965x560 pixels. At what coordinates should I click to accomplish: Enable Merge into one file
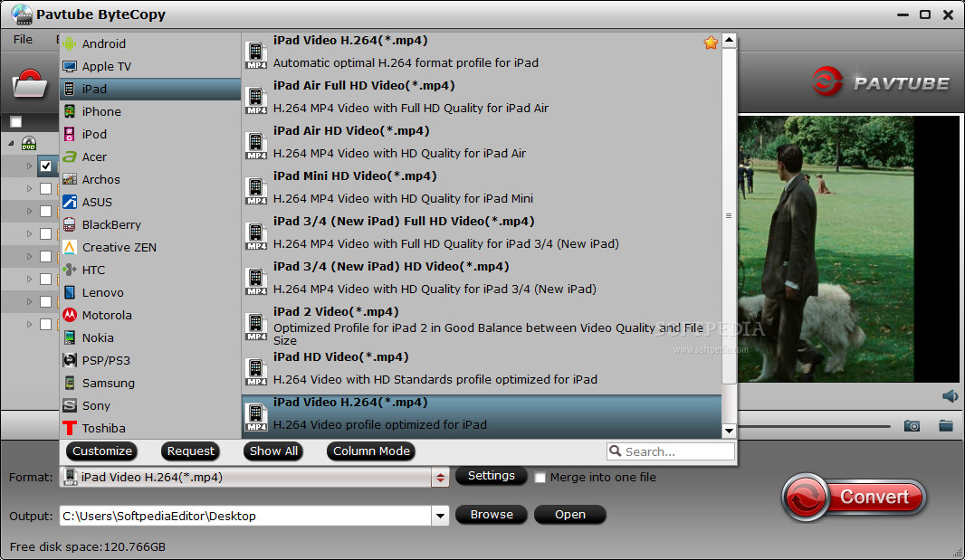click(540, 478)
